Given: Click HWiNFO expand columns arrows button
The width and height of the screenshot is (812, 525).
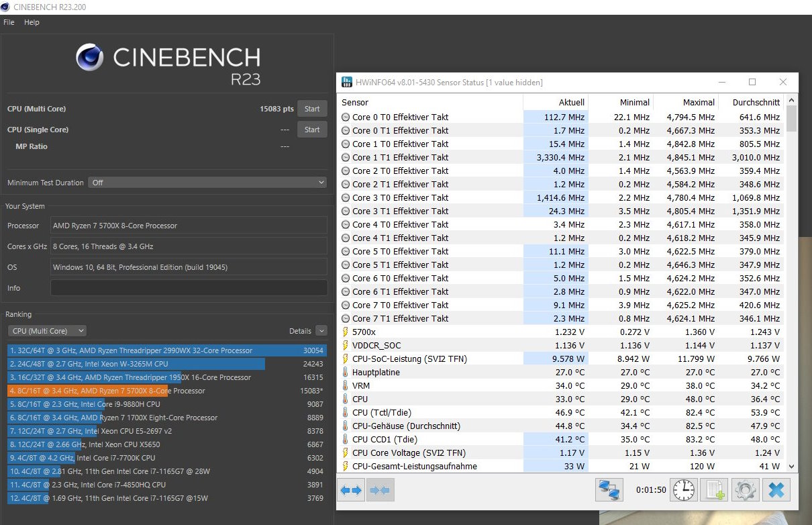Looking at the screenshot, I should coord(351,490).
